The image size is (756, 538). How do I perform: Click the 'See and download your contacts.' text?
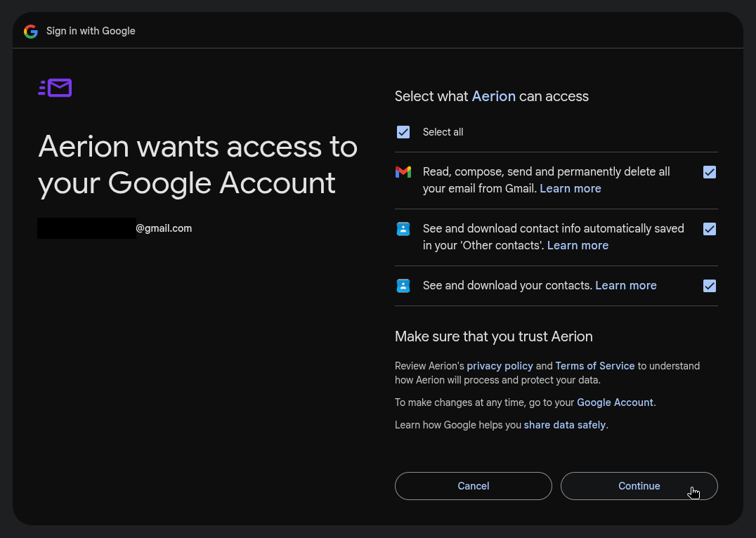point(507,285)
